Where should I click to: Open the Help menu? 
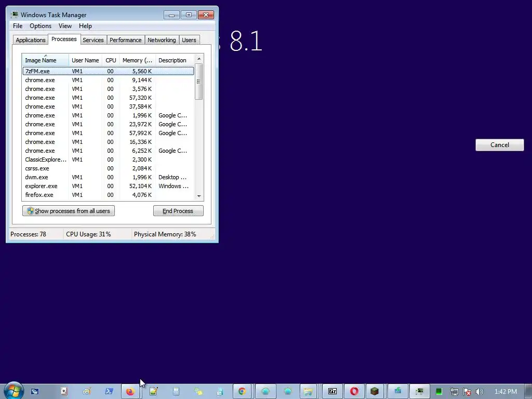click(85, 26)
